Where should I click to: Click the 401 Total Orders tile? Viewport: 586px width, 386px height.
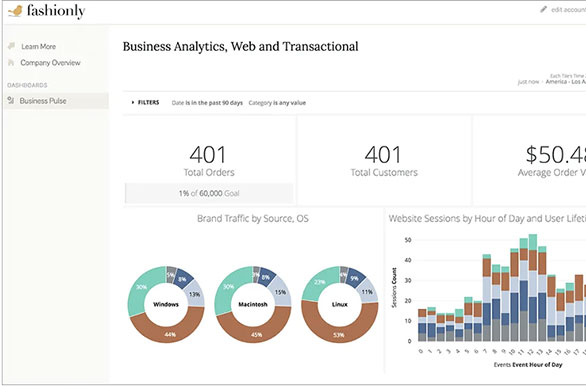pyautogui.click(x=209, y=161)
